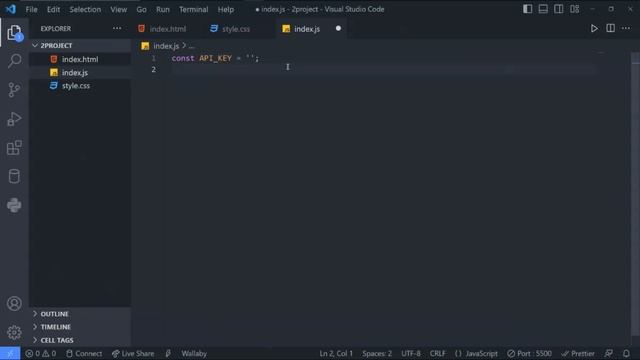
Task: Open the Terminal menu
Action: (193, 9)
